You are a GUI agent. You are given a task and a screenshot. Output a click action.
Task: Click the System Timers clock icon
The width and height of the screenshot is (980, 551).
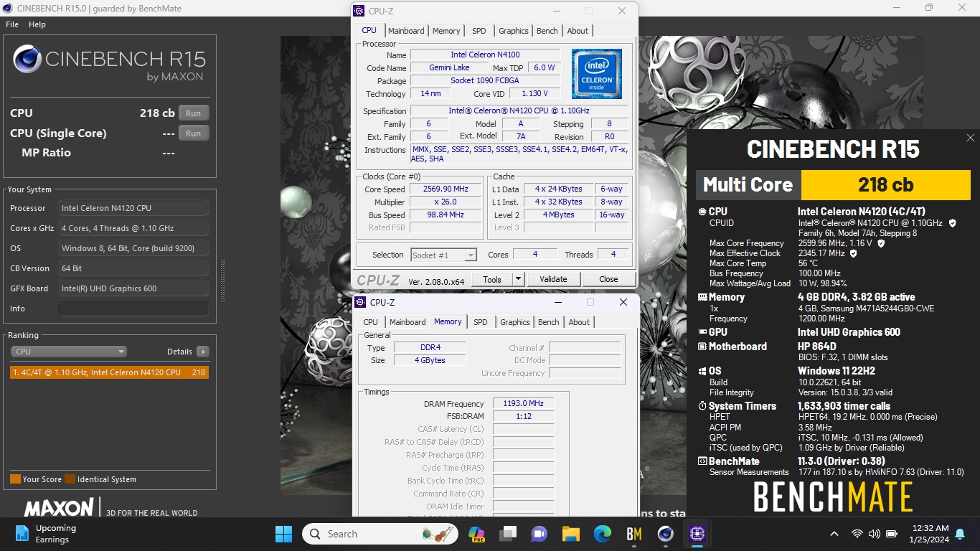click(702, 406)
